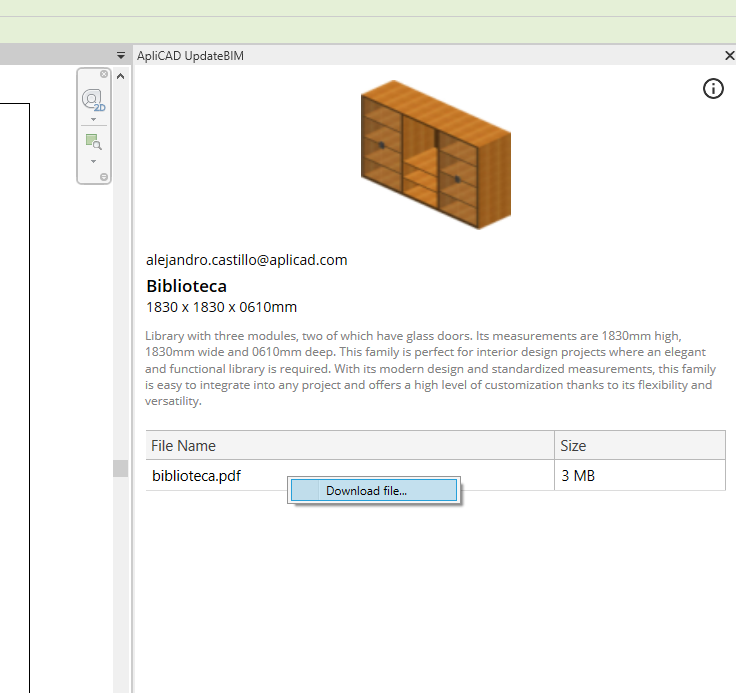736x693 pixels.
Task: Select the biblioteca.pdf file row
Action: [x=436, y=475]
